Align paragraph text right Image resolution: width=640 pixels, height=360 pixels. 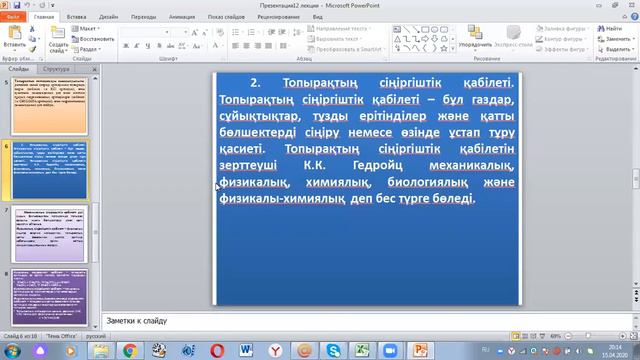point(257,46)
